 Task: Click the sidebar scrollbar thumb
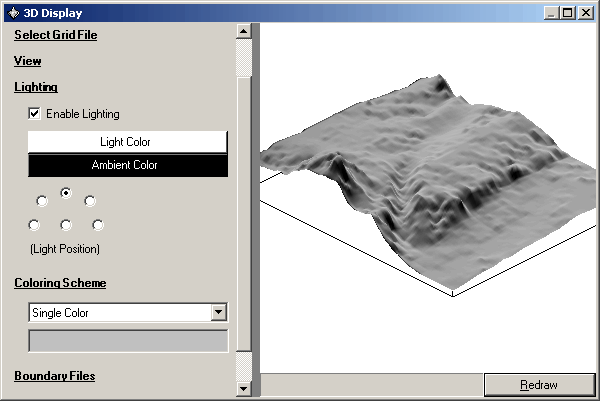pos(244,214)
